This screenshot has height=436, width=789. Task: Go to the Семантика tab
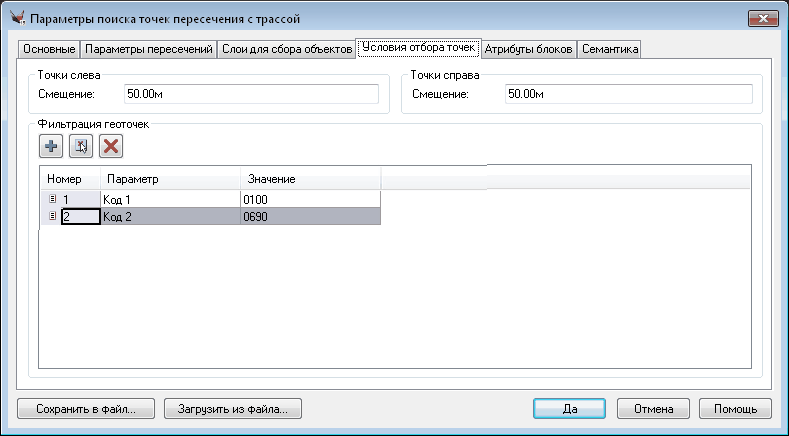[x=609, y=49]
